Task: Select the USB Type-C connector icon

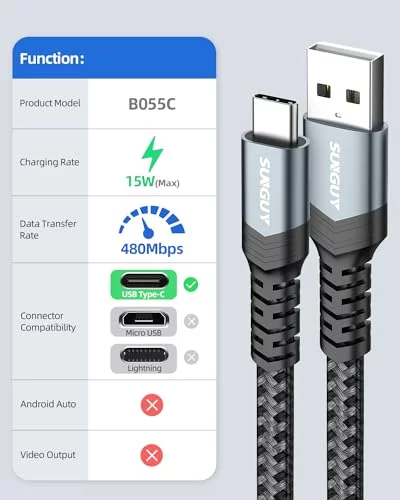Action: click(144, 285)
